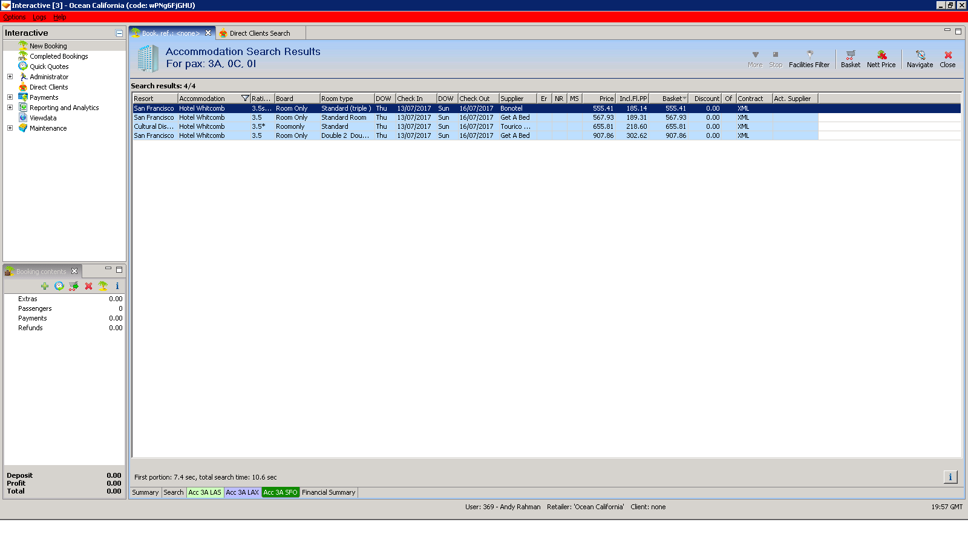Open the Help menu
968x560 pixels.
[60, 17]
